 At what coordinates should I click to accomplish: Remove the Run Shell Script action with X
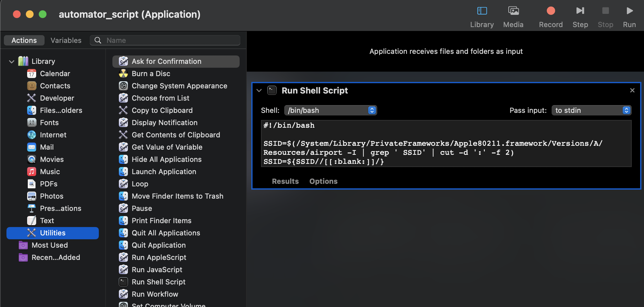point(632,90)
